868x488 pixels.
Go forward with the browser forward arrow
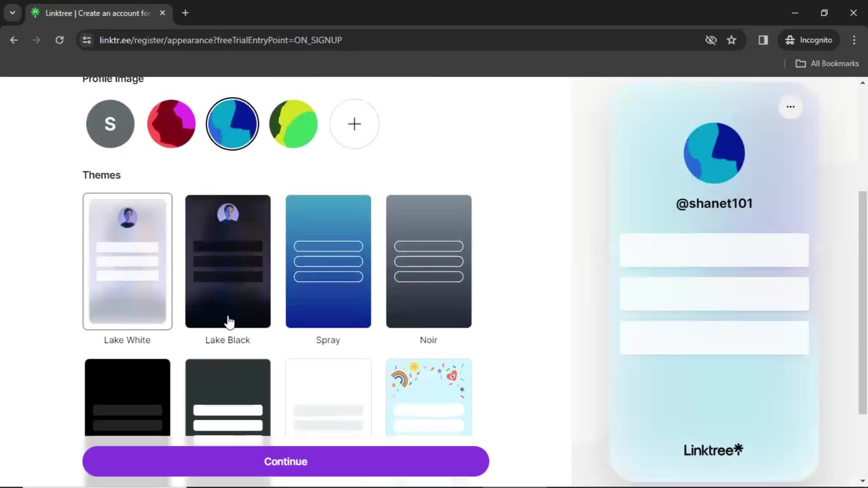(37, 40)
